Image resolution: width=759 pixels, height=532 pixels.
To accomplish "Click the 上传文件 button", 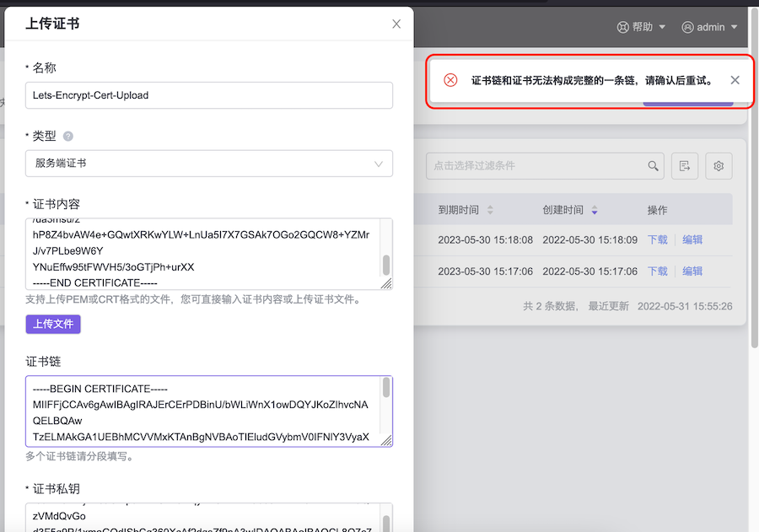I will coord(53,324).
